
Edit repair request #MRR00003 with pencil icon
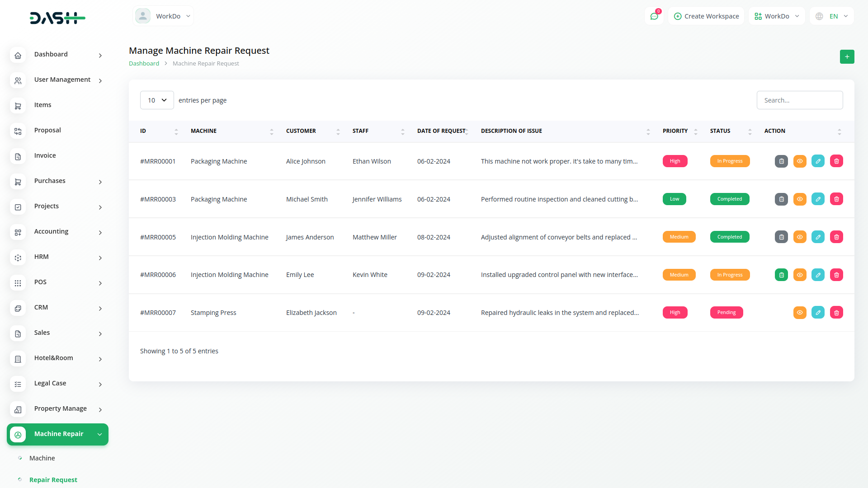(818, 199)
